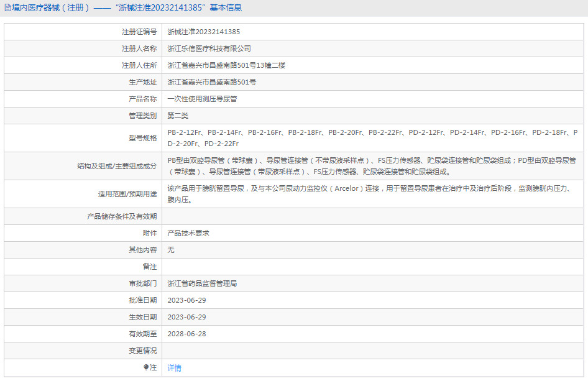Screen dimensions: 588x381
Task: Click the document icon beside the page title
Action: pyautogui.click(x=7, y=7)
